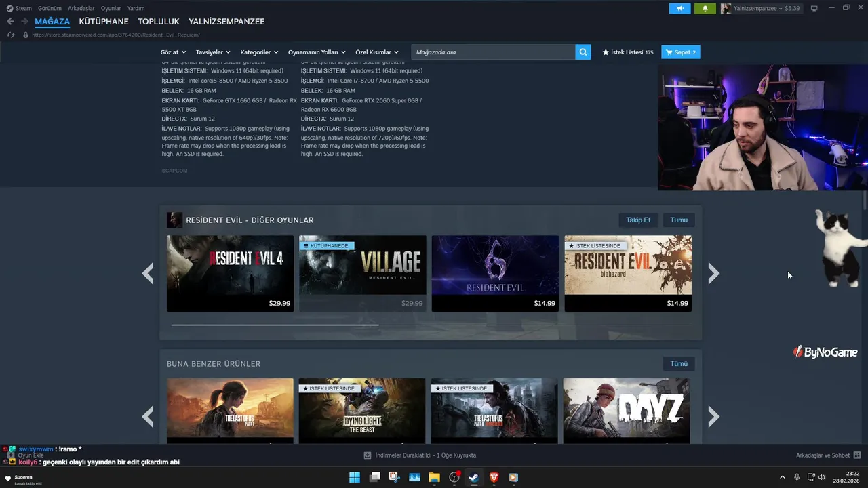Expand the Kategoriler dropdown
Screen dimensions: 868x488
tap(259, 52)
